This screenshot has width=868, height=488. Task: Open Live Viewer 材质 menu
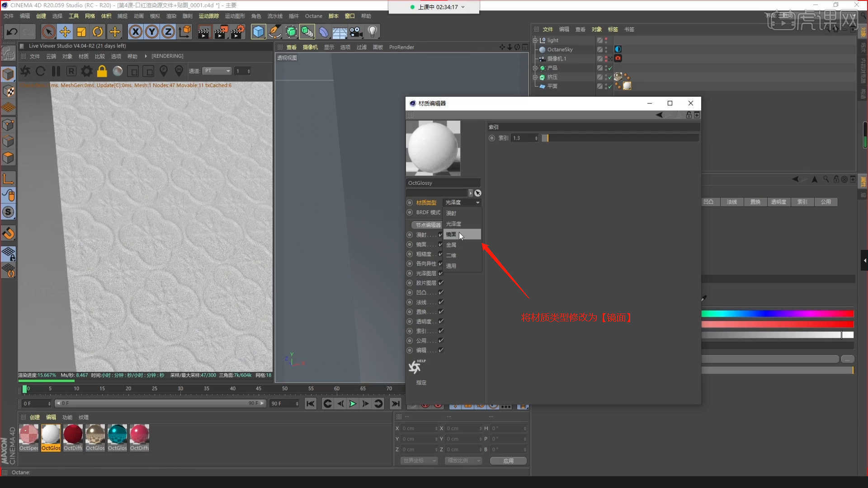coord(84,56)
